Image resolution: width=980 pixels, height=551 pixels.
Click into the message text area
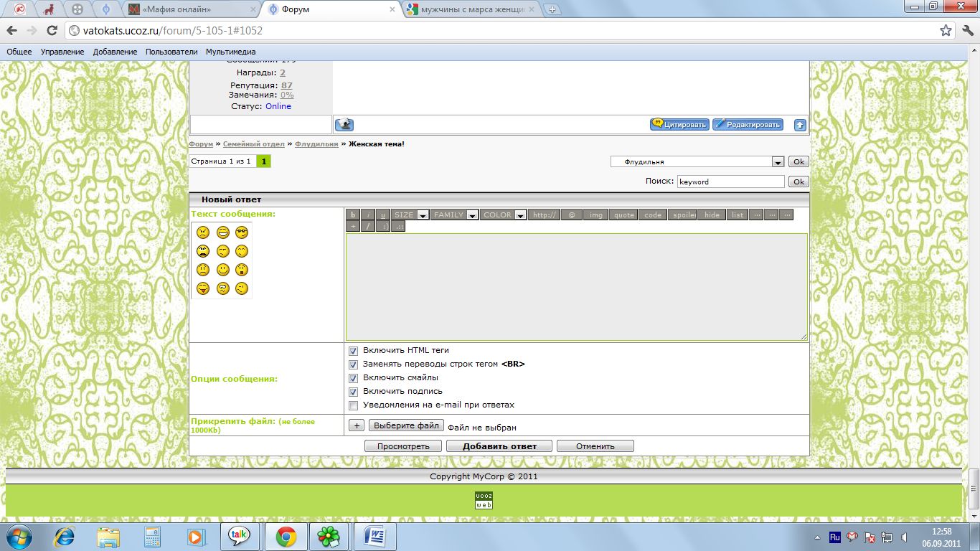point(576,287)
